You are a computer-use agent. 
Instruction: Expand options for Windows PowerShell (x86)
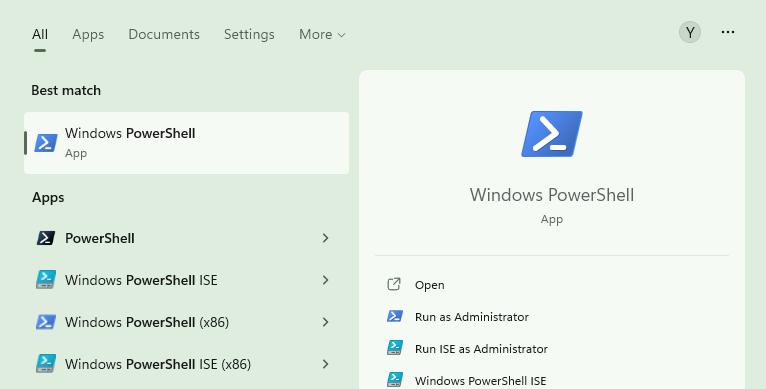coord(325,322)
